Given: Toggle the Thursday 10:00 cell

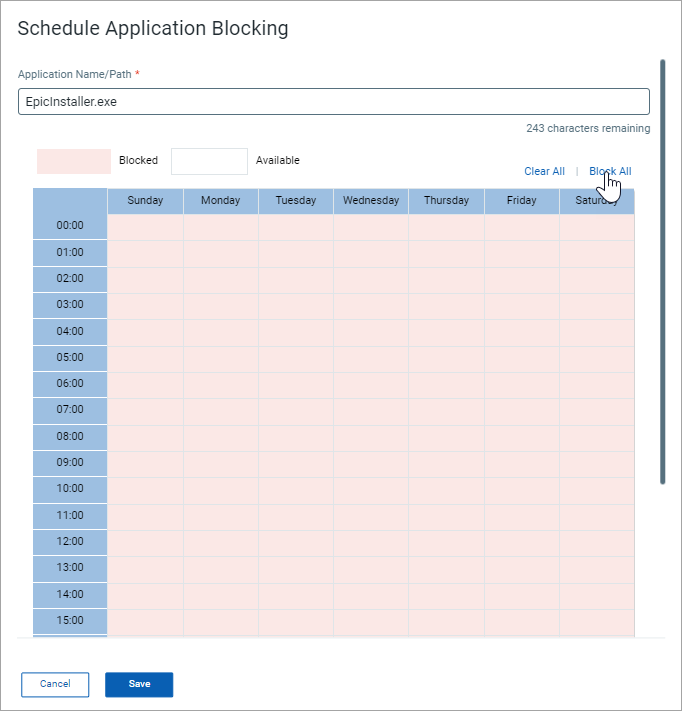Looking at the screenshot, I should coord(446,490).
